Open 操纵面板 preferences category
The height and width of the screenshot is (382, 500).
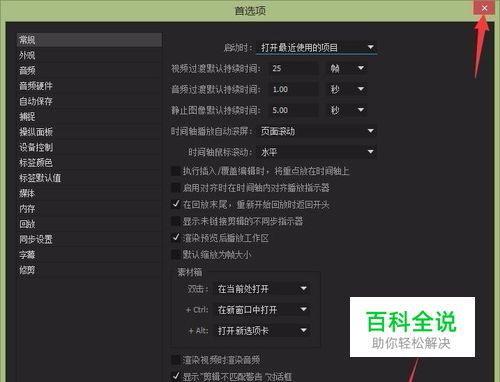tap(89, 132)
